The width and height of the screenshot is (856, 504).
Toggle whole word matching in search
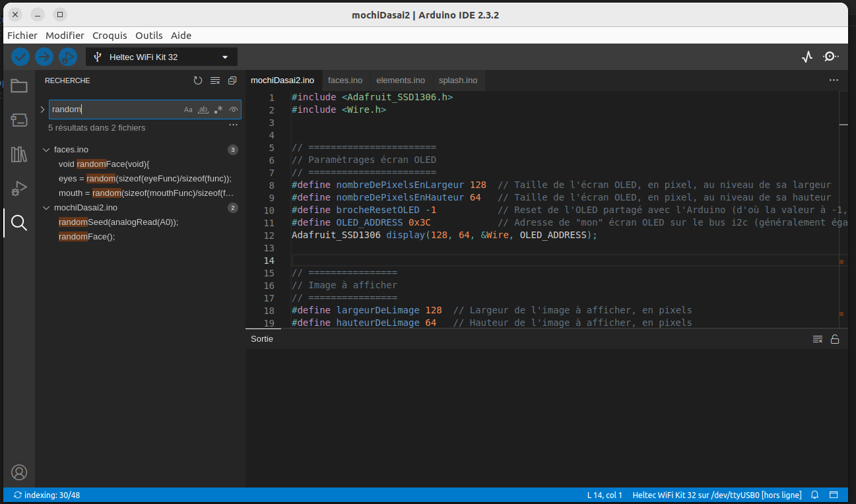[x=203, y=109]
